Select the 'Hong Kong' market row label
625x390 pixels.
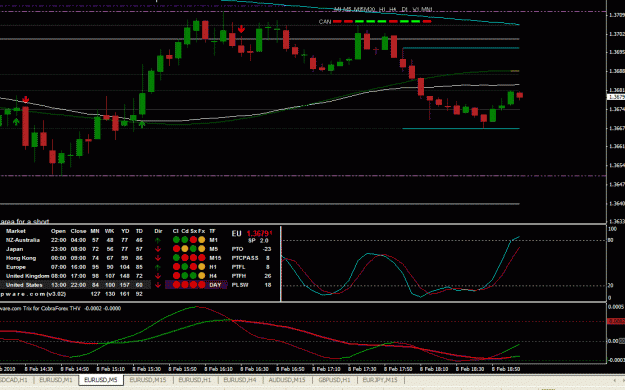point(21,258)
